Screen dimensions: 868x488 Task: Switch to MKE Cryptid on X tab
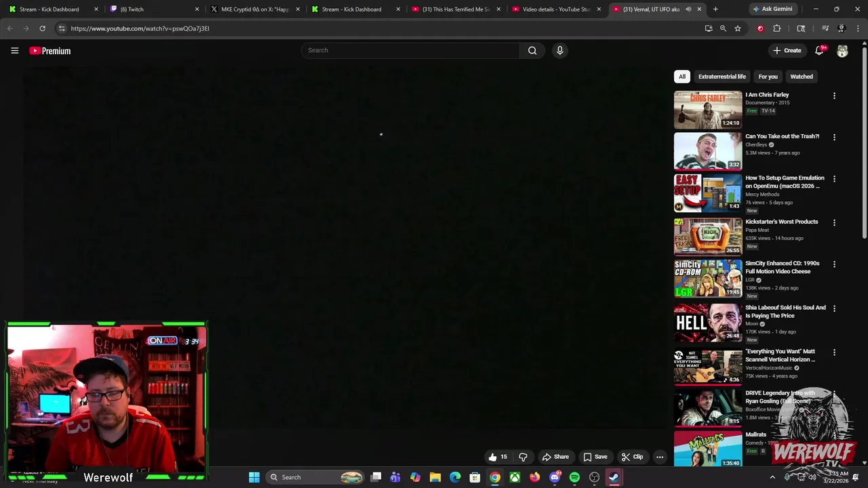tap(254, 9)
